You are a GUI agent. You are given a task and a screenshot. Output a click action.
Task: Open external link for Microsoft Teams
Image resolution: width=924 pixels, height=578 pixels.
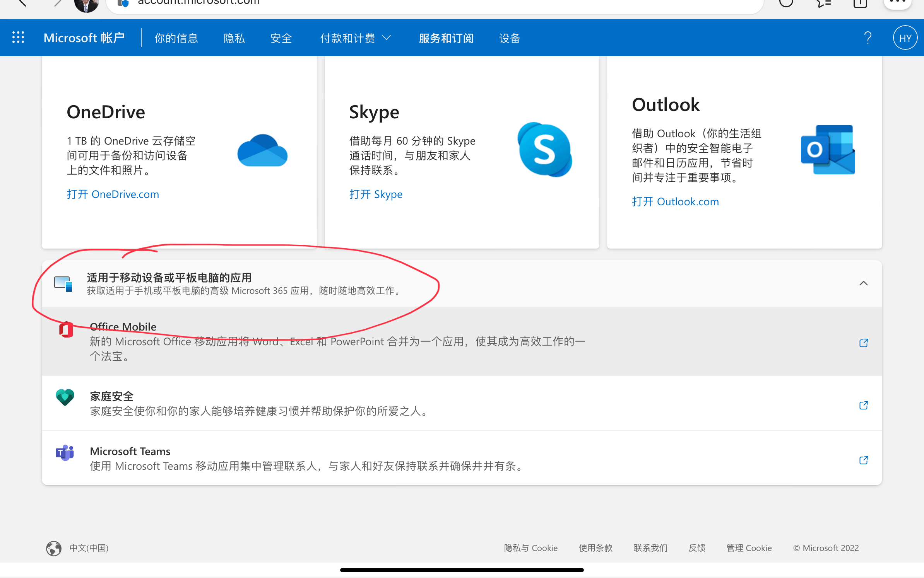(x=864, y=460)
